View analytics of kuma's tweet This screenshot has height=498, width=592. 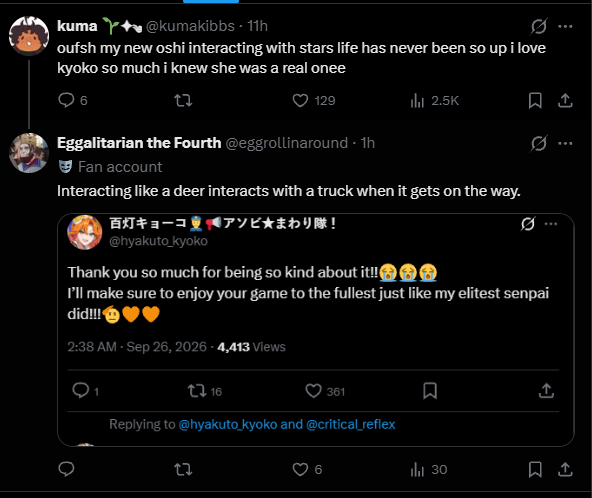[x=417, y=100]
